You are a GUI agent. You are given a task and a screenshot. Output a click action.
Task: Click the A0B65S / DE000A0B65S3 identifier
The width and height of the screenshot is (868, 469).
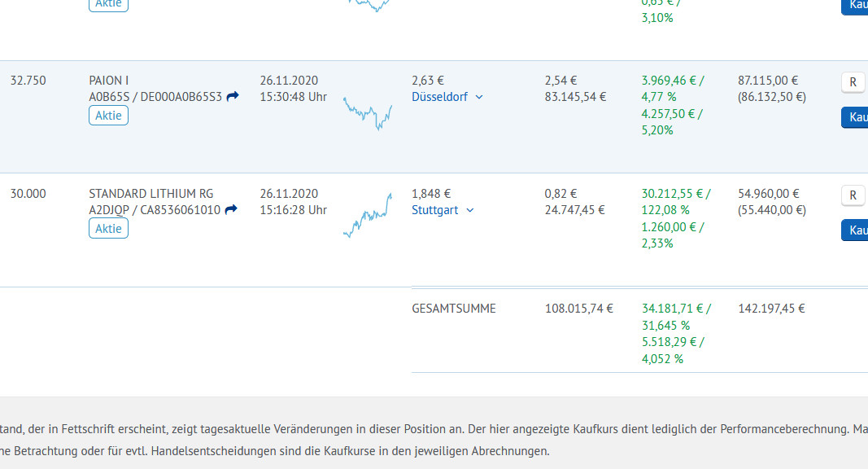pyautogui.click(x=155, y=96)
